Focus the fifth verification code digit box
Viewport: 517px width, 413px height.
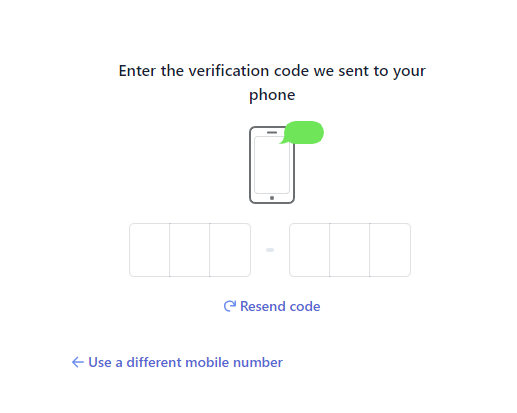[350, 250]
